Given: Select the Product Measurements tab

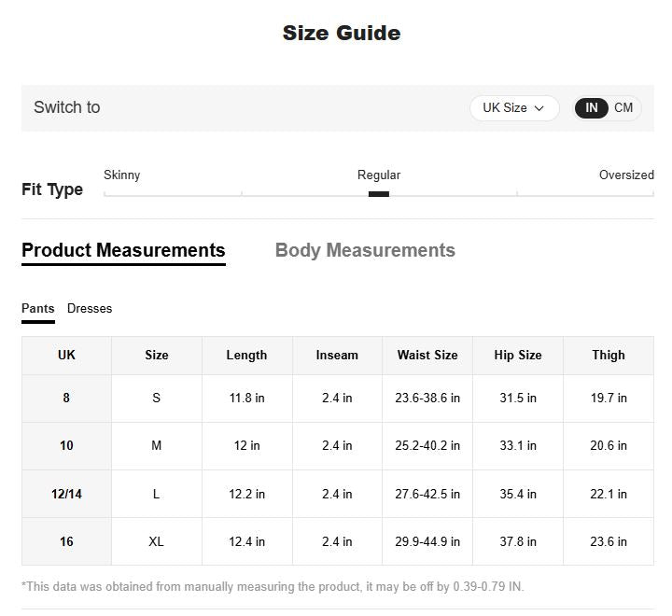Looking at the screenshot, I should [x=123, y=250].
